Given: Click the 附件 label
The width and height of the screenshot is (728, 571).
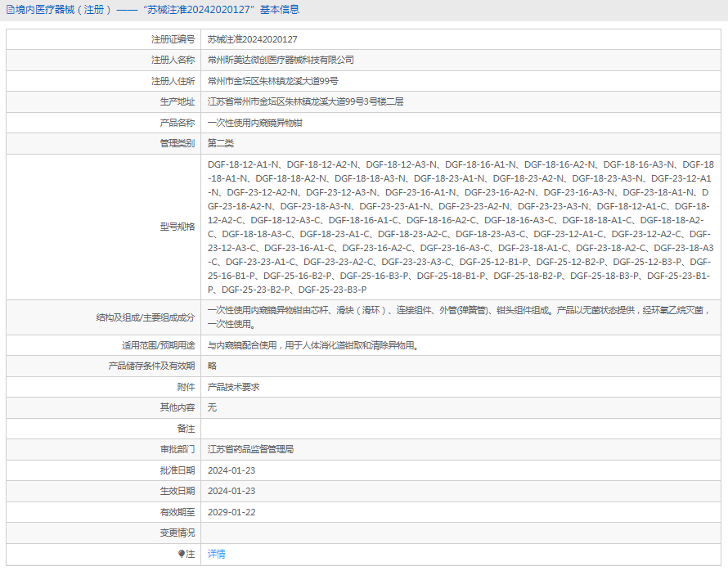Looking at the screenshot, I should (x=186, y=387).
